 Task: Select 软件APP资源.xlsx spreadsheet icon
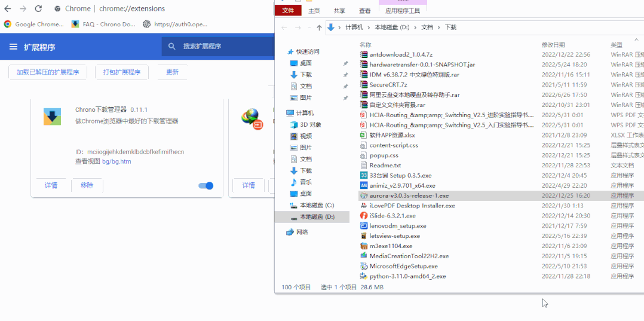363,135
